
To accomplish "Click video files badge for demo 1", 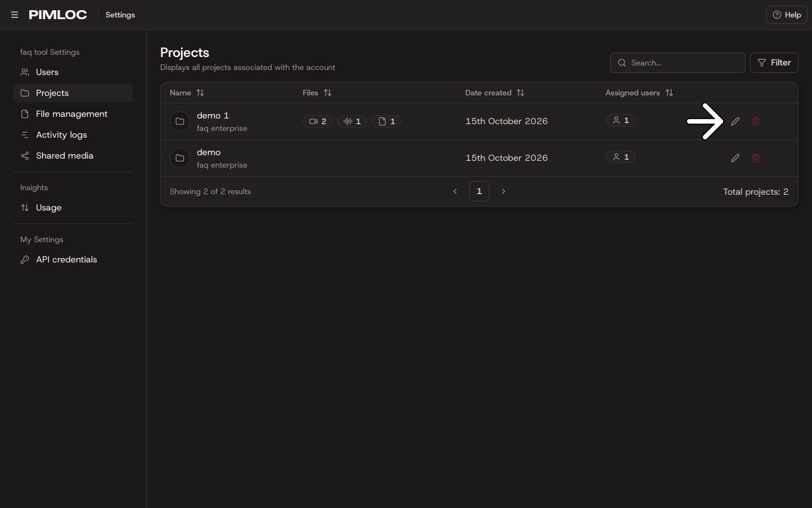I will [x=317, y=121].
